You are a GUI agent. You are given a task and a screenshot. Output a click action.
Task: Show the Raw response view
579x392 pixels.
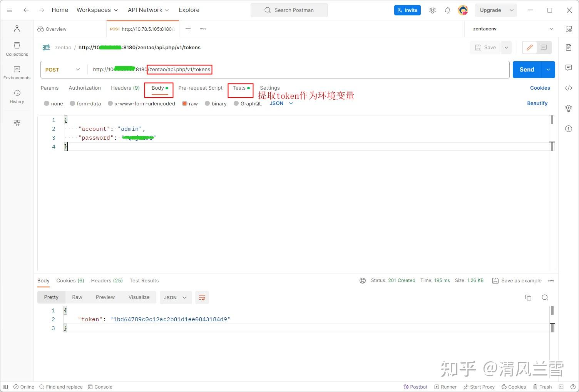point(77,297)
